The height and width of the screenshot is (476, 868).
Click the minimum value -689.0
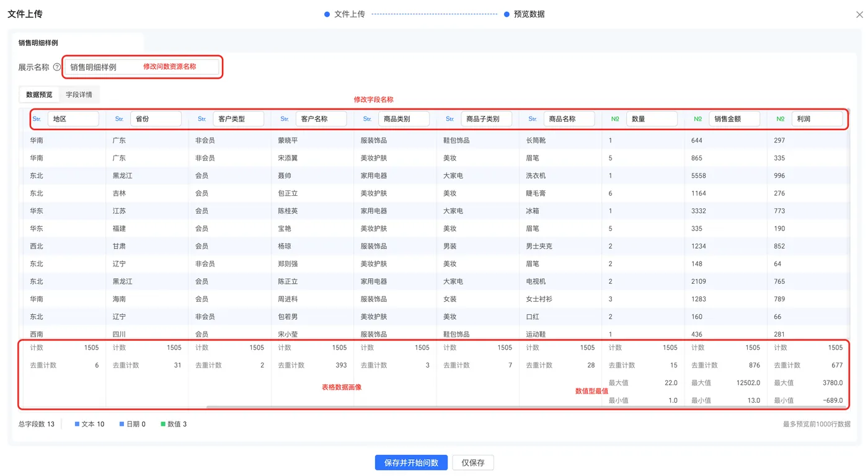click(x=832, y=400)
